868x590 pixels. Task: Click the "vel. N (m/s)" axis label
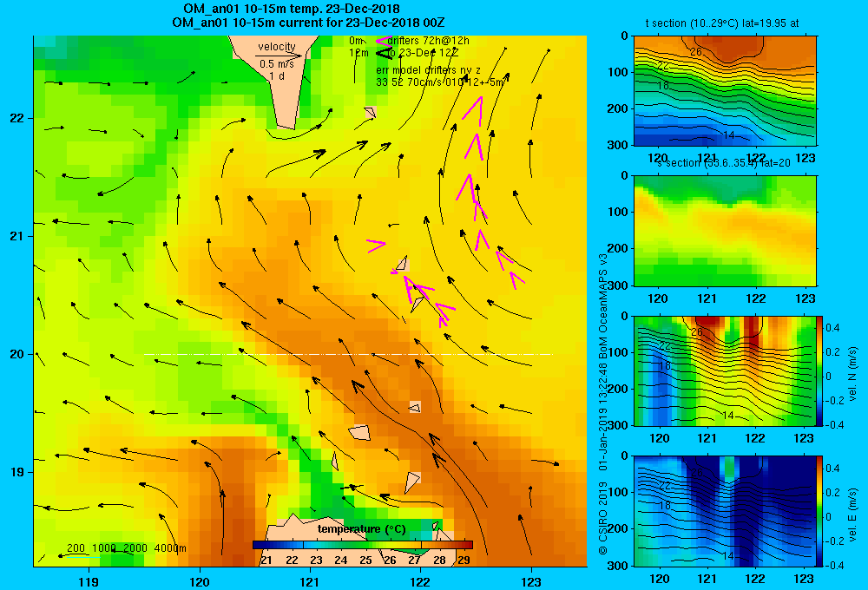point(853,374)
